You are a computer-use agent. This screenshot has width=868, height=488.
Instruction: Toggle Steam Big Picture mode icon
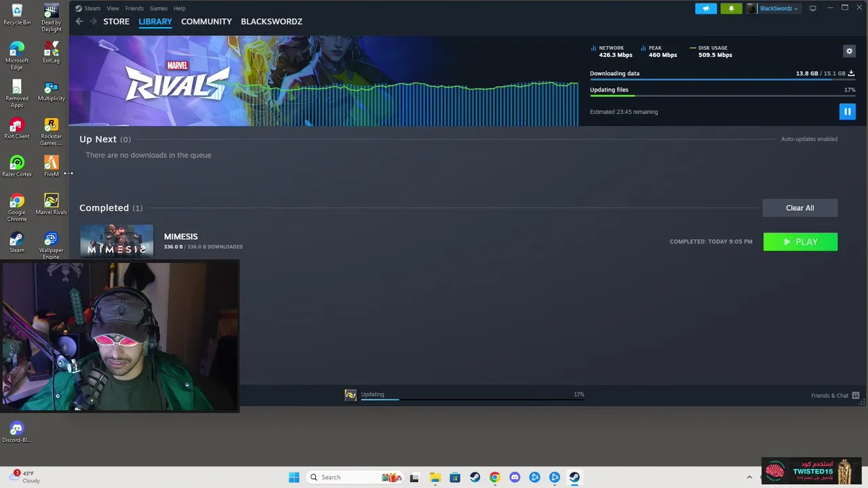tap(812, 8)
